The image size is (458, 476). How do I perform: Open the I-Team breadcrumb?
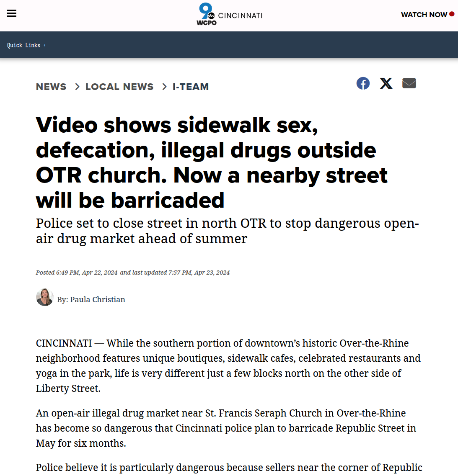[x=191, y=87]
